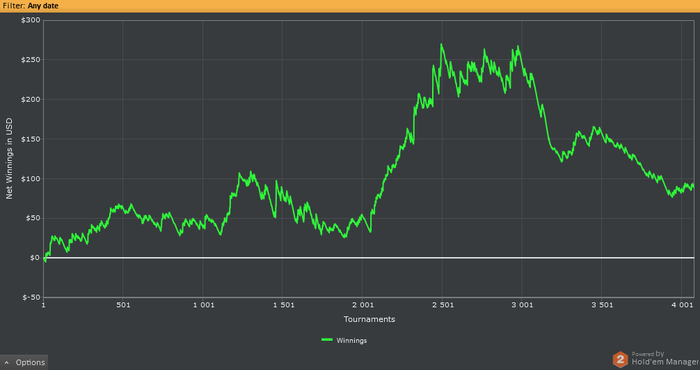Click the $-50 y-axis label
Screen dimensions: 700x370
coord(31,297)
